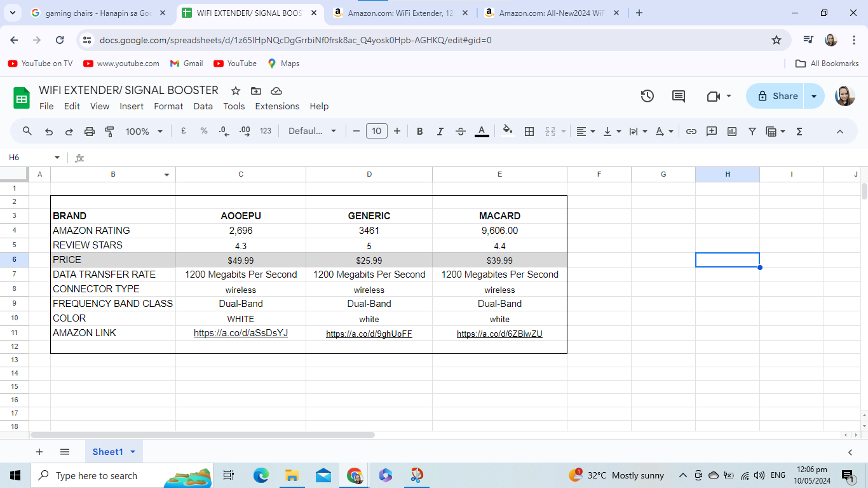This screenshot has height=488, width=868.
Task: Reload the page in Chrome
Action: [60, 40]
